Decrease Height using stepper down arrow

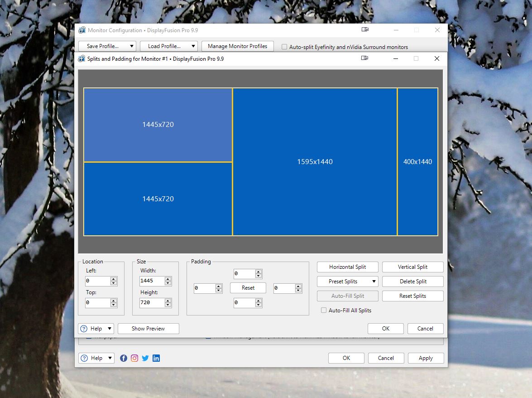(168, 305)
